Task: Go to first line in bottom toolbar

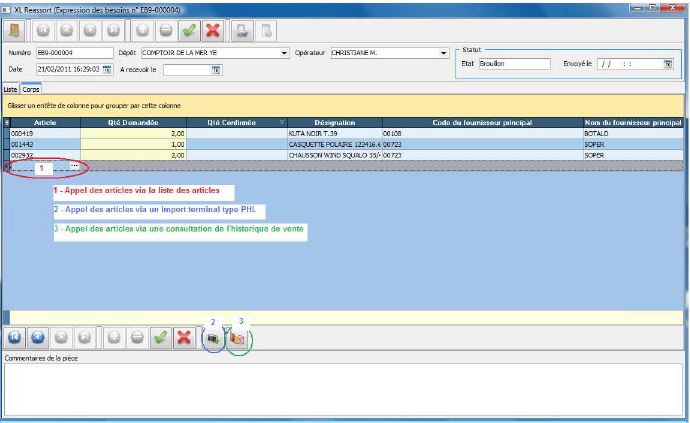Action: click(x=16, y=338)
